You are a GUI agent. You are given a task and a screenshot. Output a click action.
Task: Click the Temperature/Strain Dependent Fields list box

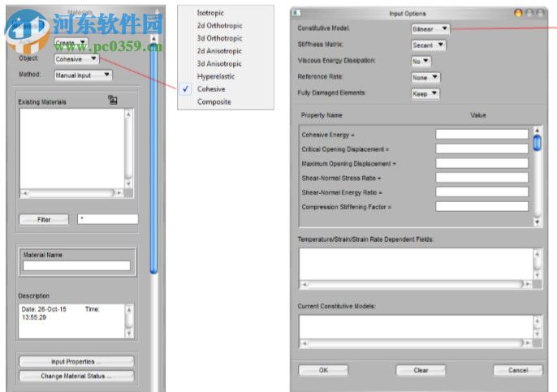click(x=416, y=265)
